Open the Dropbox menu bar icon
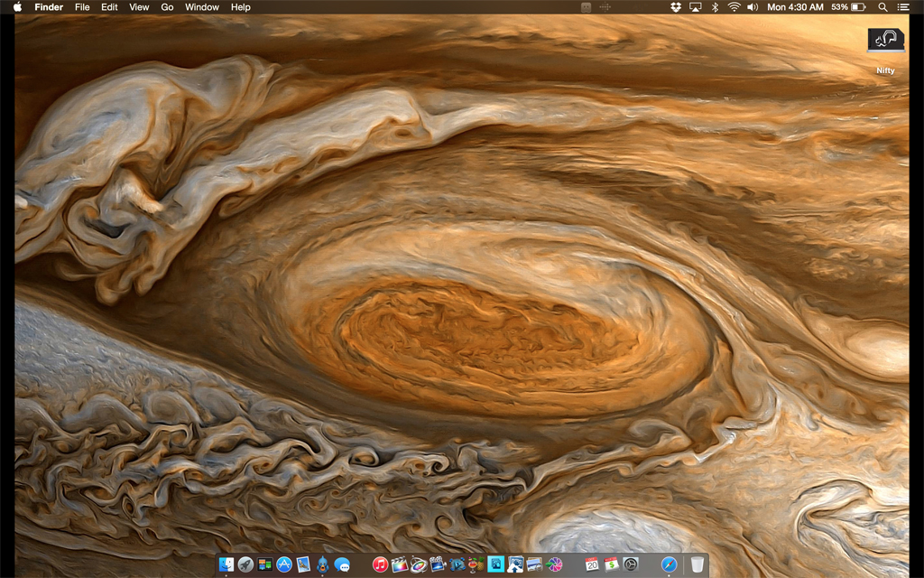This screenshot has width=924, height=578. tap(675, 7)
